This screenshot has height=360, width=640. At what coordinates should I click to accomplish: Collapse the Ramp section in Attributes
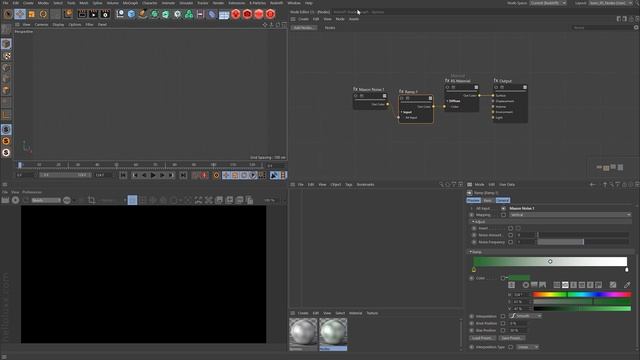pos(471,252)
